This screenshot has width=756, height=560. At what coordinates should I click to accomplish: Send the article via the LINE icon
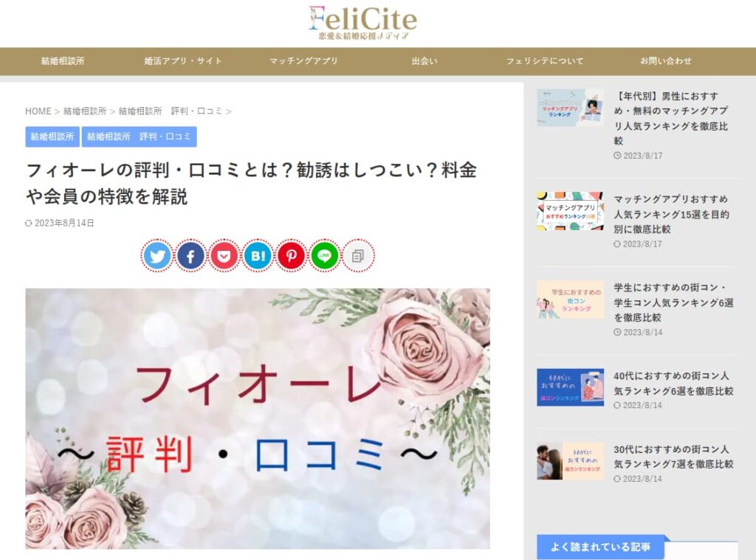click(325, 255)
